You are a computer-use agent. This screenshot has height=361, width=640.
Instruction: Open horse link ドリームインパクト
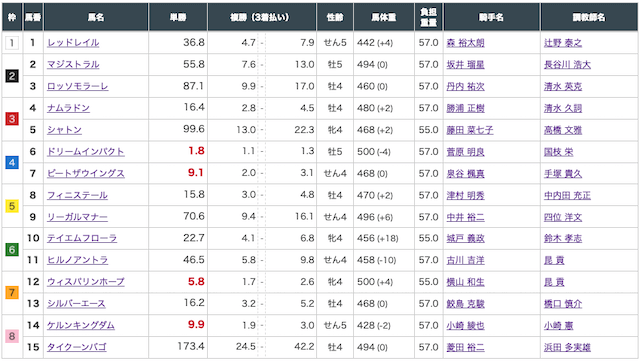pyautogui.click(x=86, y=152)
